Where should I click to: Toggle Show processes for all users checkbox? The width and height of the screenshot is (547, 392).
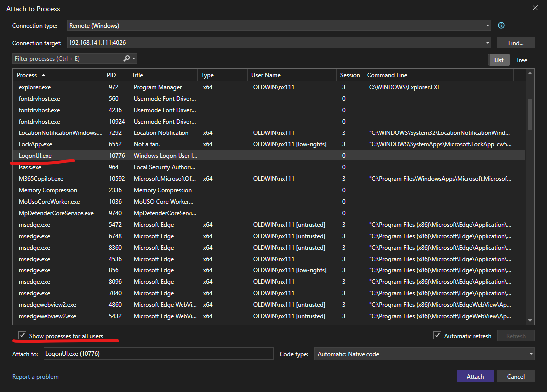click(22, 336)
